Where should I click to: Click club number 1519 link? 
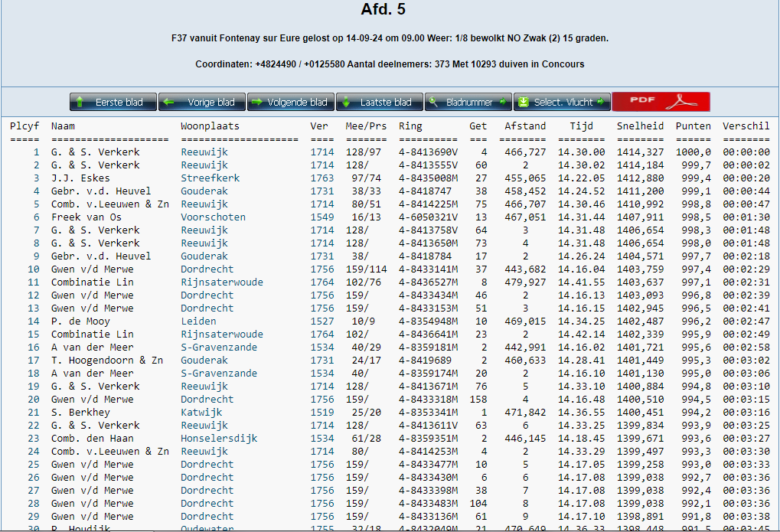tap(321, 413)
